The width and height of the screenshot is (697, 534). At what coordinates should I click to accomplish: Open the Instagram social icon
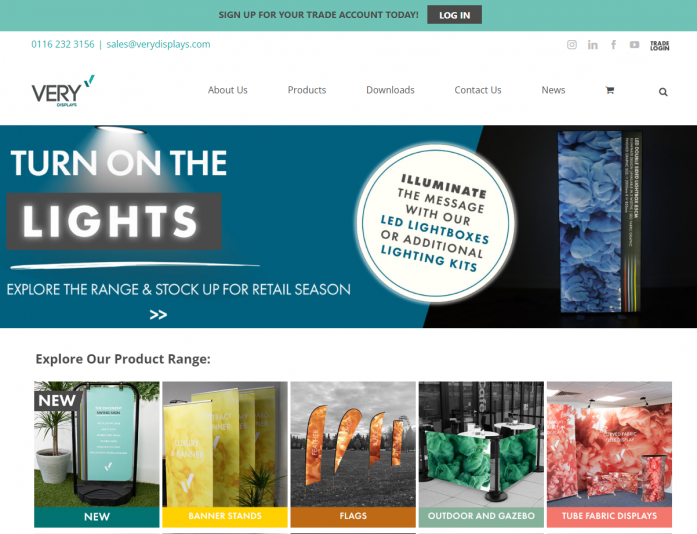point(572,44)
